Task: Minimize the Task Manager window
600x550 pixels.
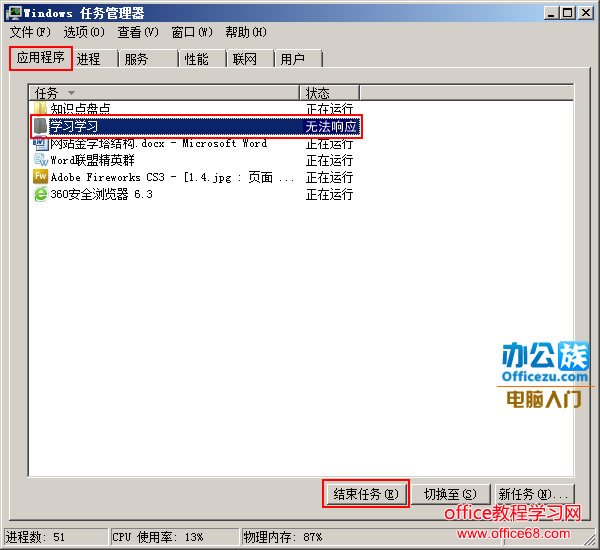Action: 551,13
